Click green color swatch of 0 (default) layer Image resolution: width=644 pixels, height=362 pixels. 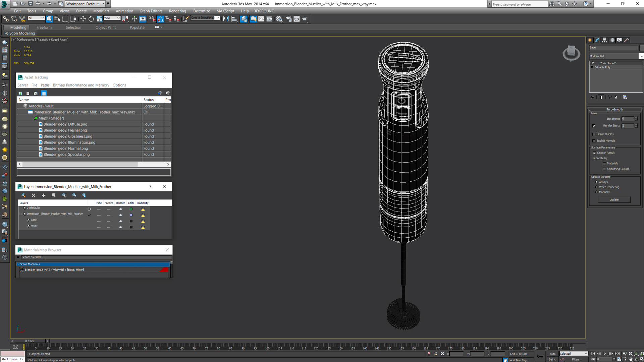pyautogui.click(x=131, y=209)
